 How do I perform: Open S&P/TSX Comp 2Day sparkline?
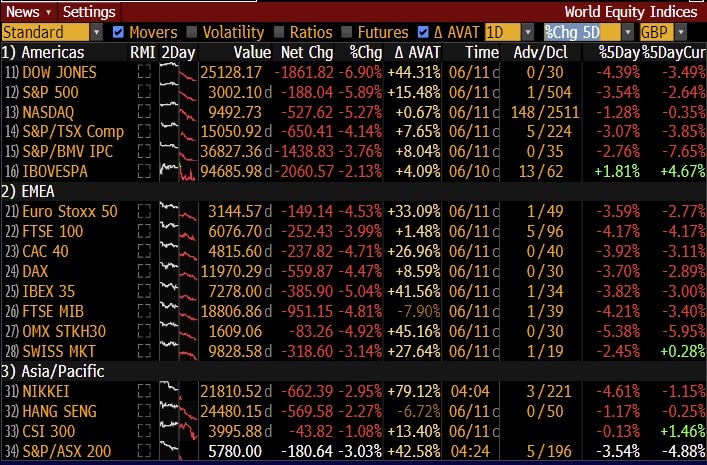[179, 132]
